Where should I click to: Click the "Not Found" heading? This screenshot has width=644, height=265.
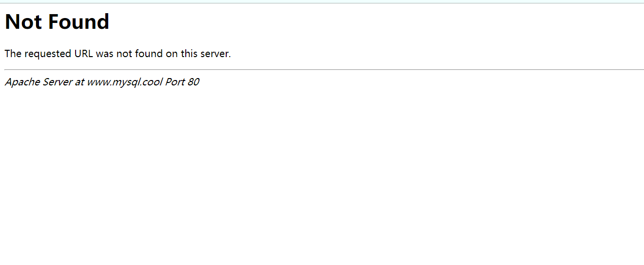point(57,22)
